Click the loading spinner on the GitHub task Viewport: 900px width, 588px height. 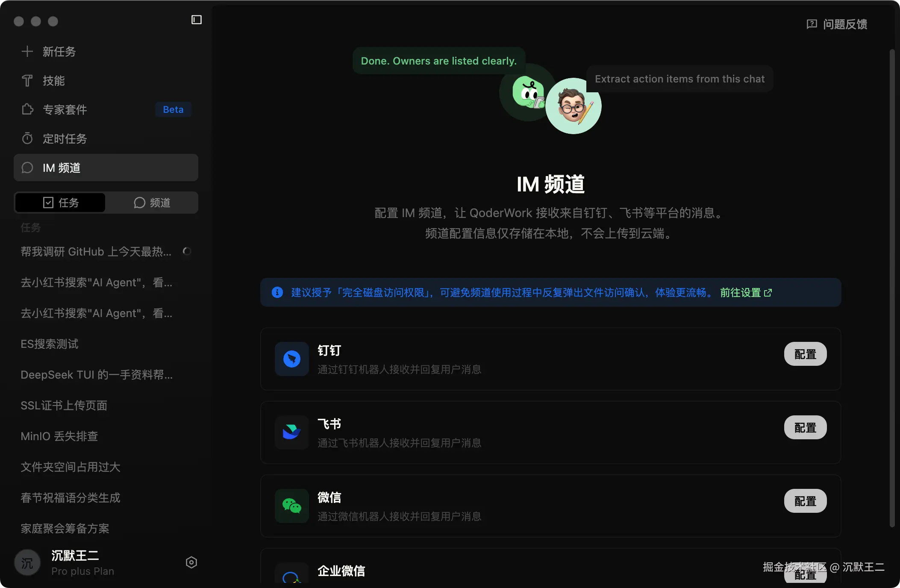[x=187, y=251]
